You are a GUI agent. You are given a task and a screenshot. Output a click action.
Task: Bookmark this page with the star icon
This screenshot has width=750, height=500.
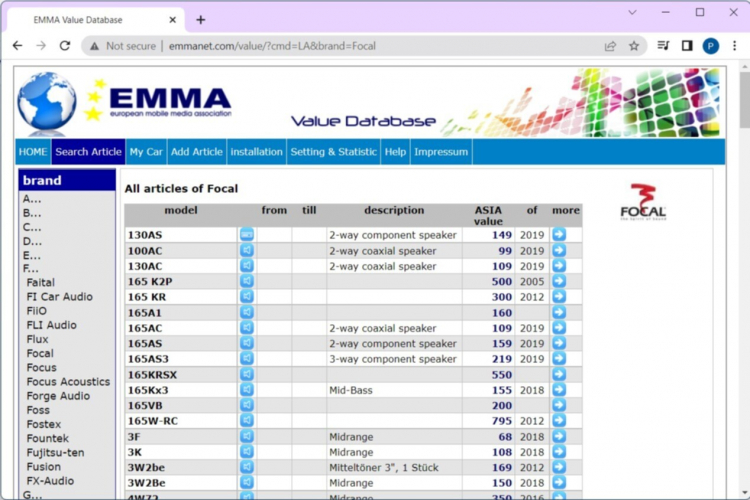coord(634,46)
